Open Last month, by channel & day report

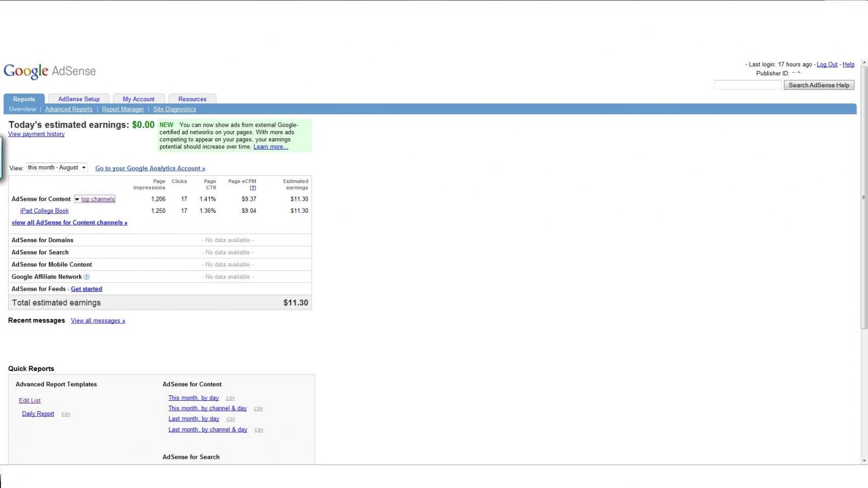[x=208, y=430]
